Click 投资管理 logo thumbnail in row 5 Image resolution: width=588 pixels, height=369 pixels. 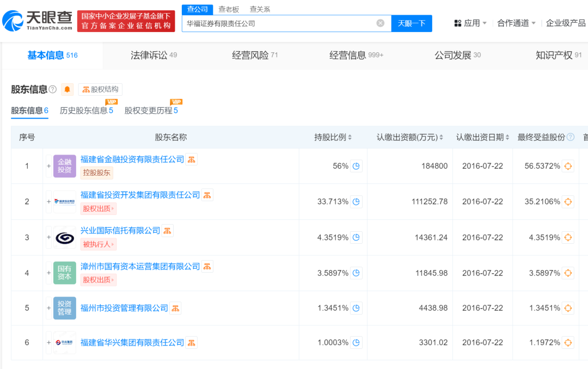64,308
